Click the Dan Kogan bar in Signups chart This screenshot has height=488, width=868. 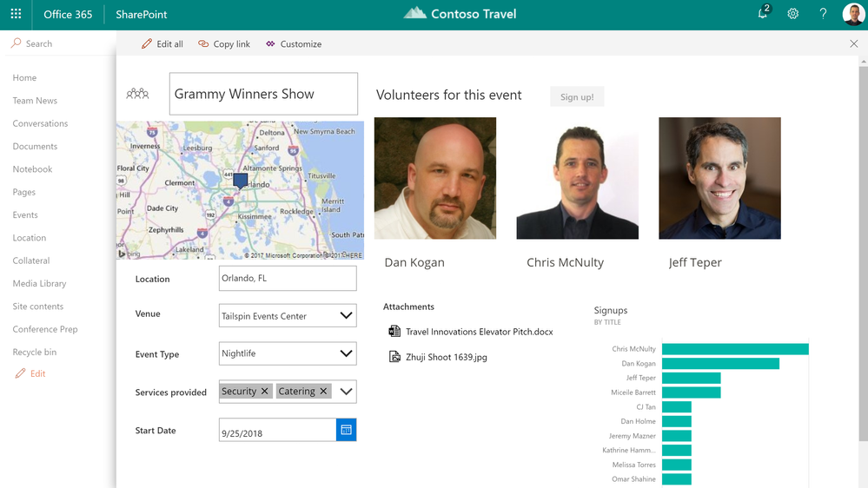721,364
